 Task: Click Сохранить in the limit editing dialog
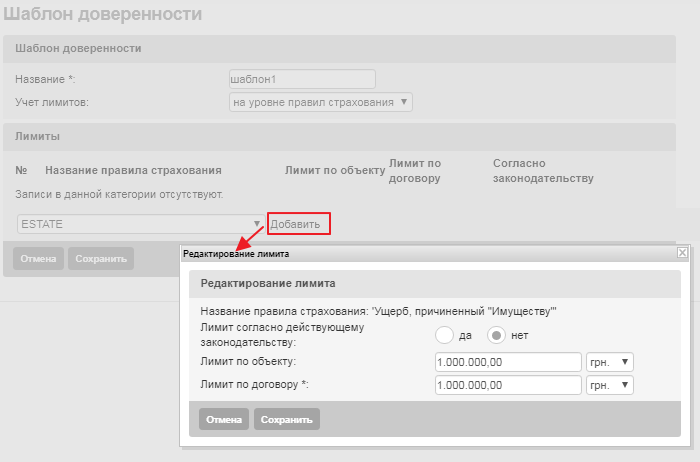coord(287,420)
